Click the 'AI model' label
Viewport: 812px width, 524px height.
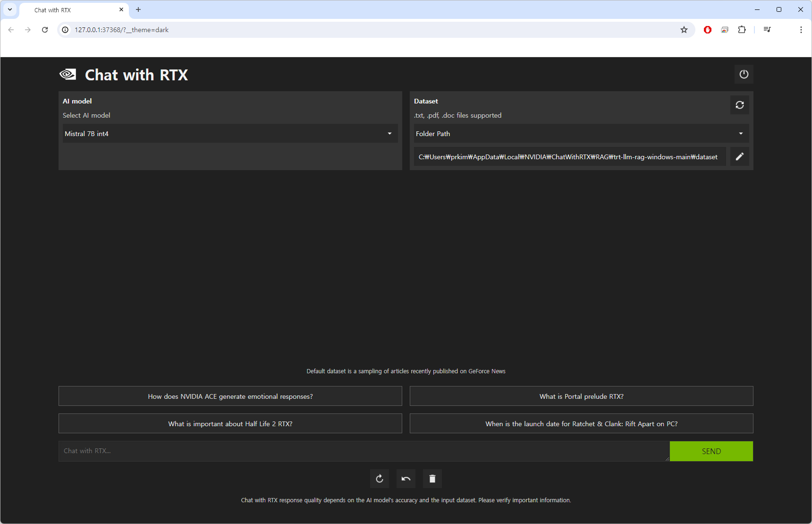click(77, 101)
